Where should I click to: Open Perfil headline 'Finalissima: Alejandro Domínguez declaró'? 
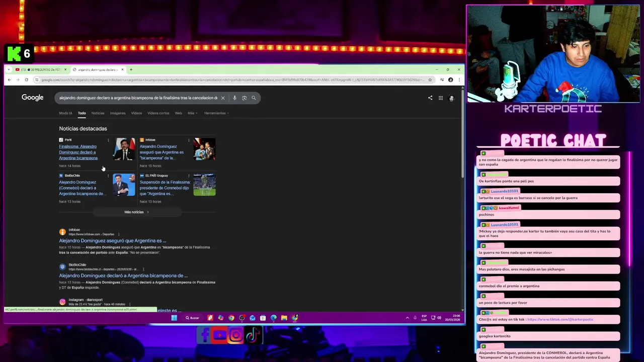(78, 152)
